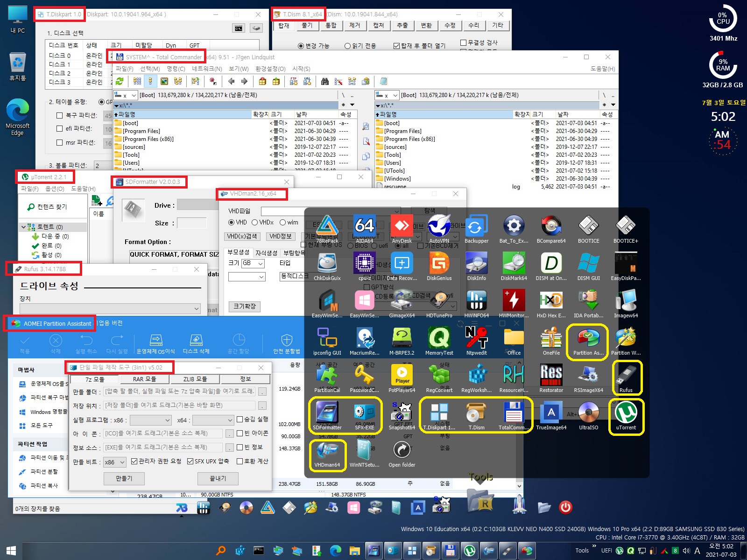
Task: Open uTorrent icon in launcher
Action: 626,415
